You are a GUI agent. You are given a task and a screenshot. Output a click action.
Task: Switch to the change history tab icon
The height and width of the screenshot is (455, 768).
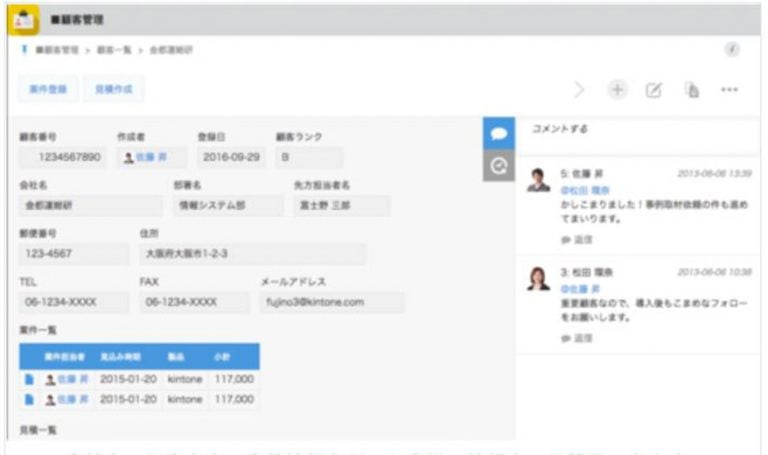point(498,165)
